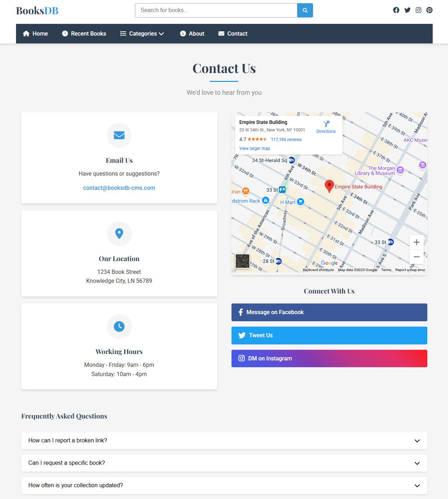Expand 'How often is your collection updated?'
The width and height of the screenshot is (448, 499).
(224, 485)
